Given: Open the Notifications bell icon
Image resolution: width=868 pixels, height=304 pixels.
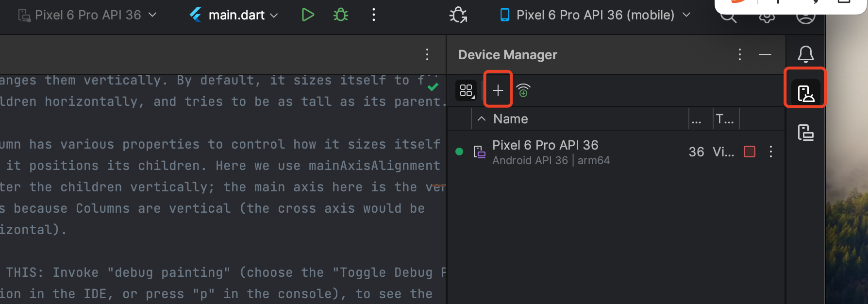Looking at the screenshot, I should (x=805, y=54).
